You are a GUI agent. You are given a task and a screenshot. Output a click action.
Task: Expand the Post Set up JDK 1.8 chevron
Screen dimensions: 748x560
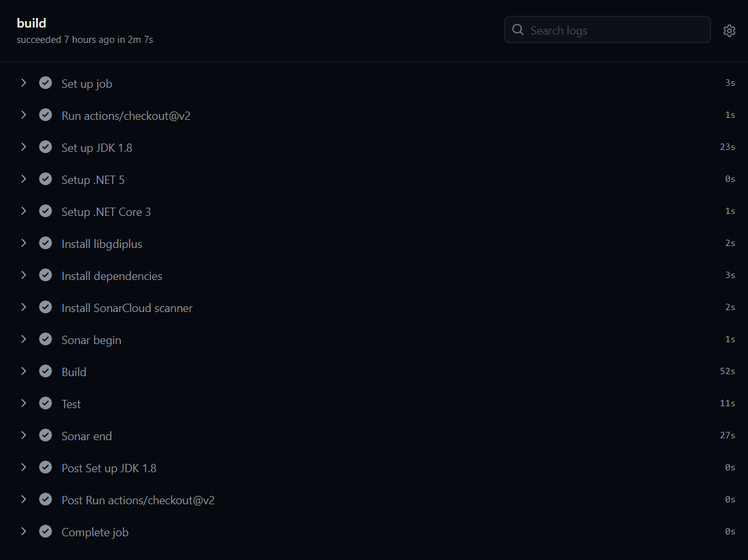pyautogui.click(x=23, y=467)
